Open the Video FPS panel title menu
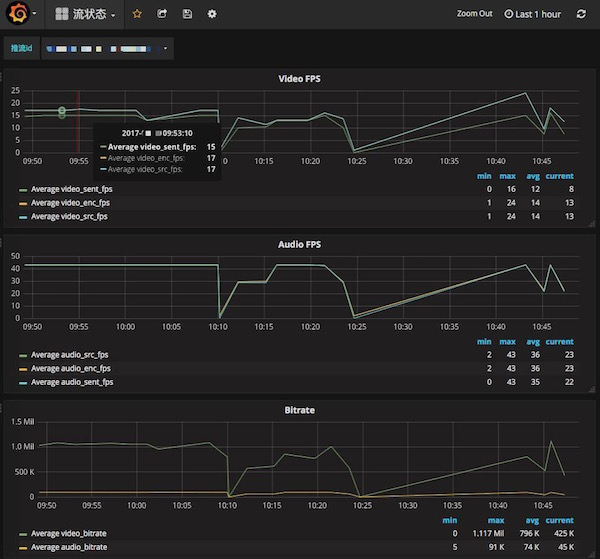The width and height of the screenshot is (600, 559). click(x=299, y=79)
